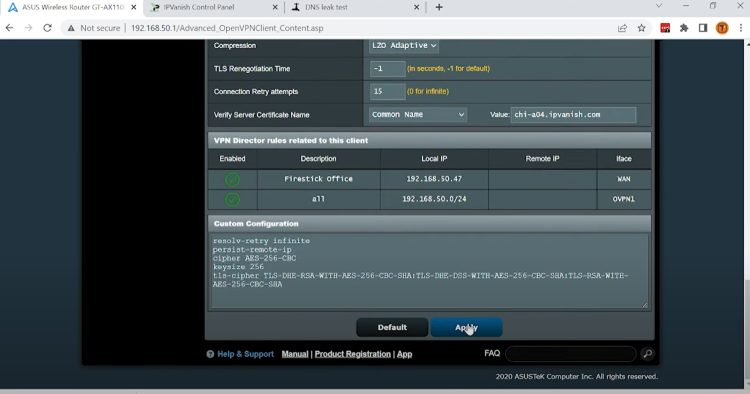Toggle enabled check for Firestick Office rule
This screenshot has width=750, height=394.
click(232, 179)
